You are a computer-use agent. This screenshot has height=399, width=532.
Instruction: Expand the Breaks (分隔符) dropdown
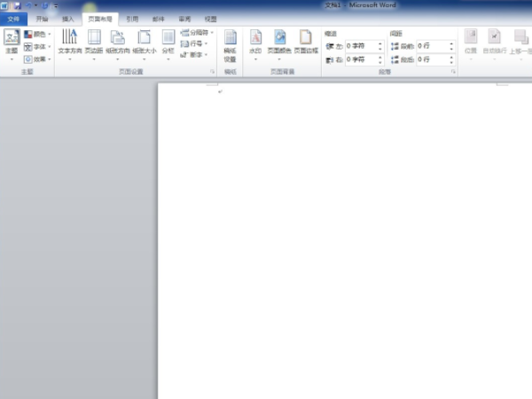197,32
